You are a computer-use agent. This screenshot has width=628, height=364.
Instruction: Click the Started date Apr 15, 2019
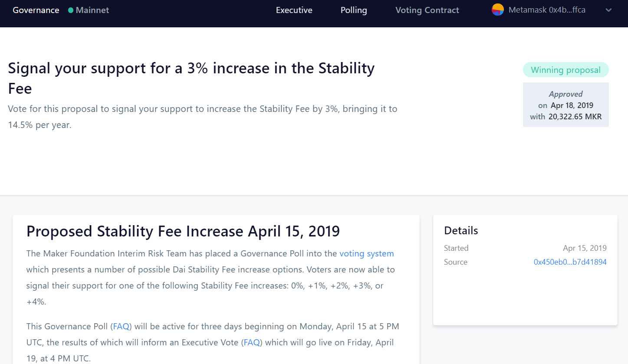585,248
